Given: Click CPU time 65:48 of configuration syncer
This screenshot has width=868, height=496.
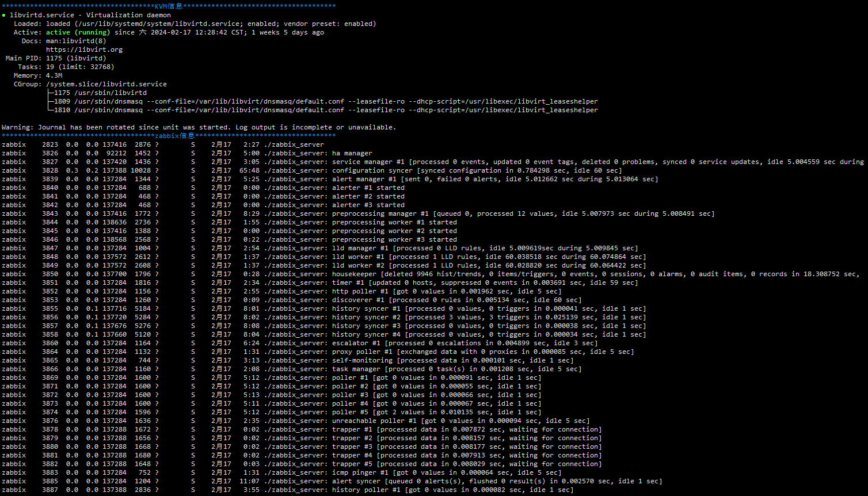Looking at the screenshot, I should [x=249, y=170].
